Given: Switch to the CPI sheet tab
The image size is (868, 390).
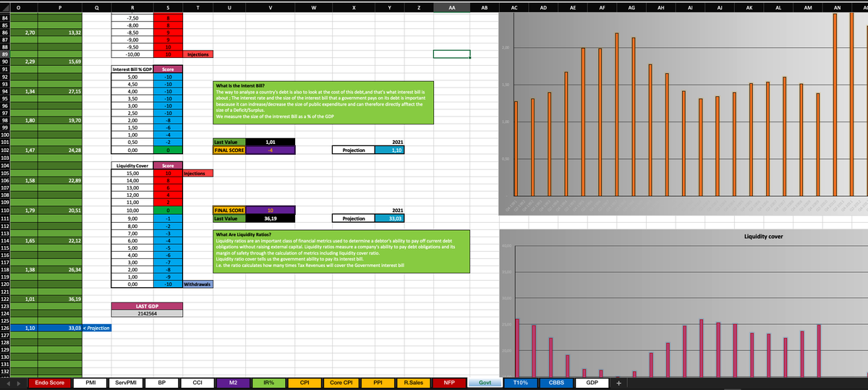Looking at the screenshot, I should [305, 382].
